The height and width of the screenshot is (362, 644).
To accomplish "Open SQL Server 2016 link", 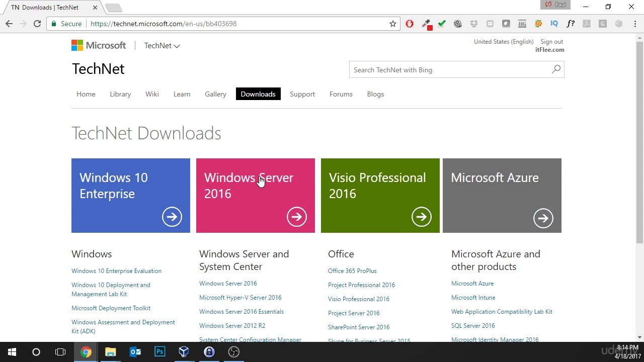I will click(473, 326).
